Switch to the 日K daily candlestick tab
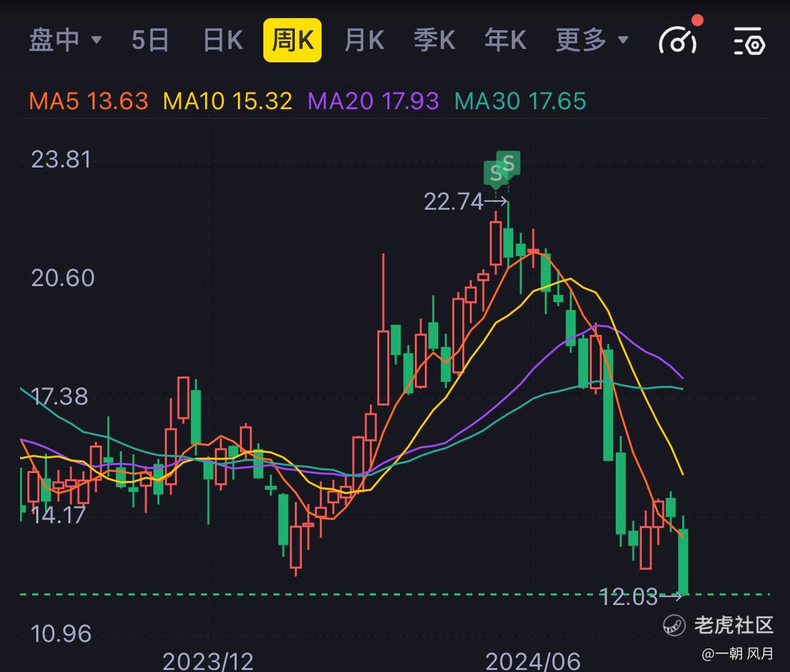790x672 pixels. [x=222, y=40]
